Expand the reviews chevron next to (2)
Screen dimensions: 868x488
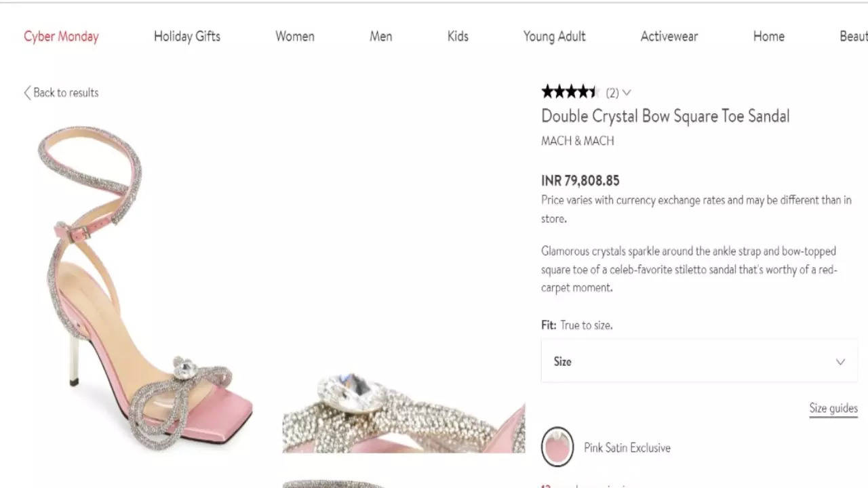(x=627, y=93)
